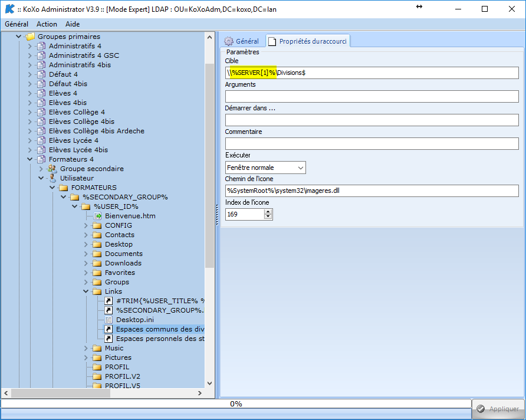The width and height of the screenshot is (526, 420).
Task: Click the %SECONDARY_GROUP%. shortcut icon under Links
Action: 109,310
